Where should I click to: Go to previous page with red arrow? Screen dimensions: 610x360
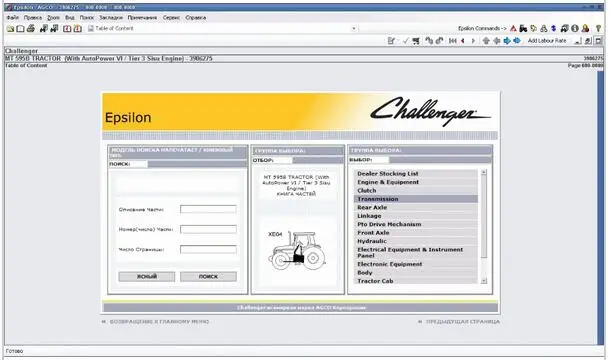point(463,40)
